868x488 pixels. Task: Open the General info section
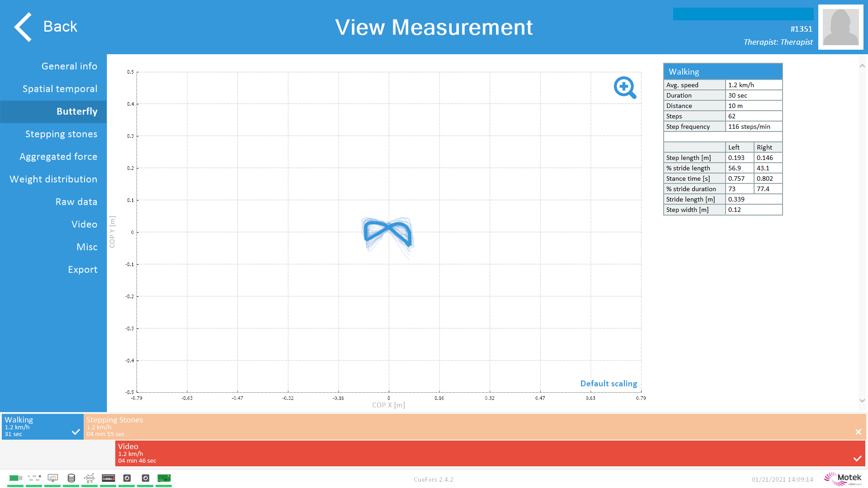pos(69,66)
